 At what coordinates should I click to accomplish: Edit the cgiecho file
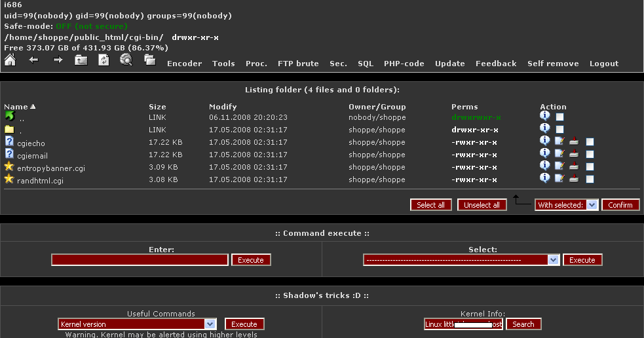559,141
